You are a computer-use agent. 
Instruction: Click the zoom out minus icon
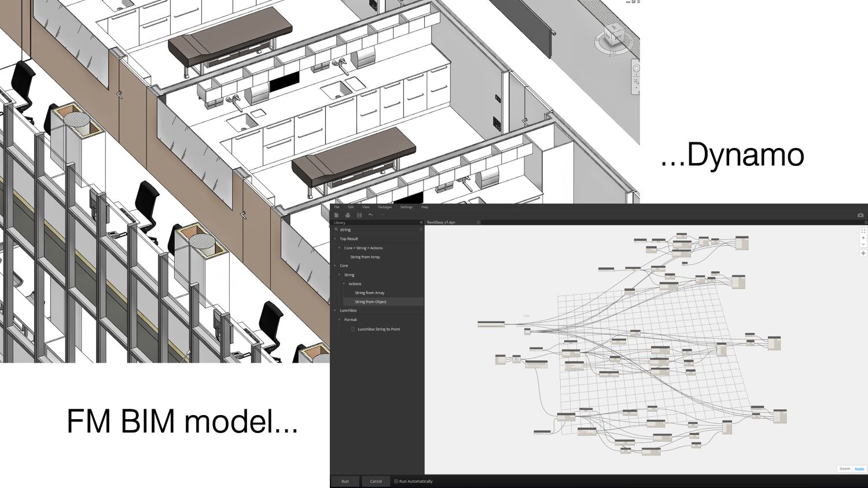pos(863,245)
